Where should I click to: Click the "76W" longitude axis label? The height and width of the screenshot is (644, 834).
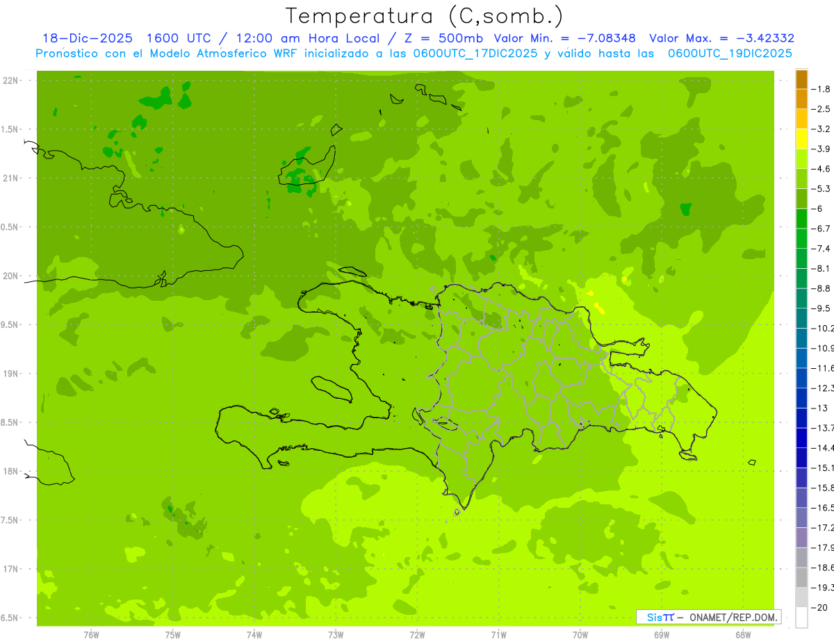point(91,634)
